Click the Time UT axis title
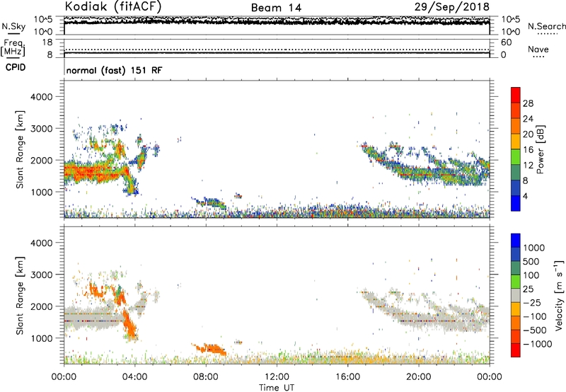 click(277, 388)
